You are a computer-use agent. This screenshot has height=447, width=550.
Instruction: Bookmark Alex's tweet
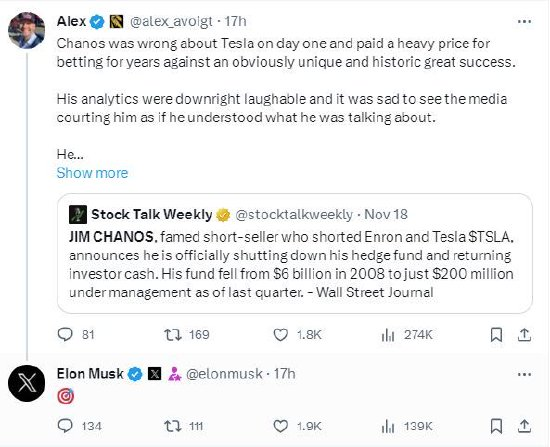tap(496, 335)
